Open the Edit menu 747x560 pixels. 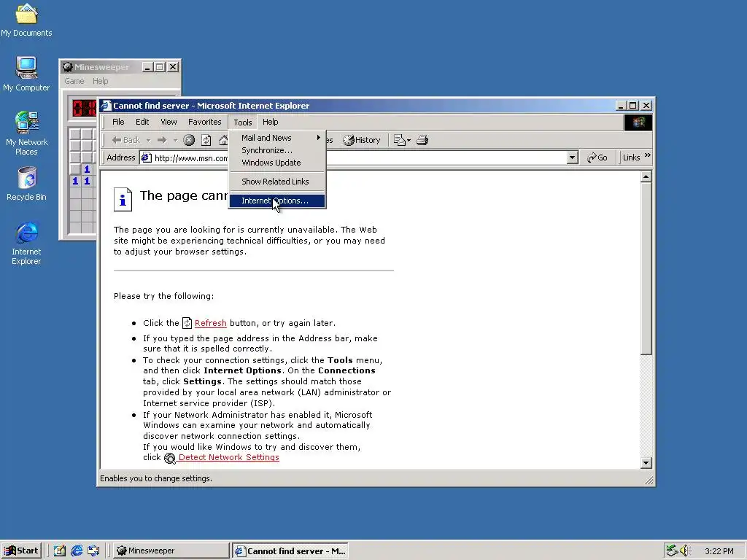click(142, 122)
